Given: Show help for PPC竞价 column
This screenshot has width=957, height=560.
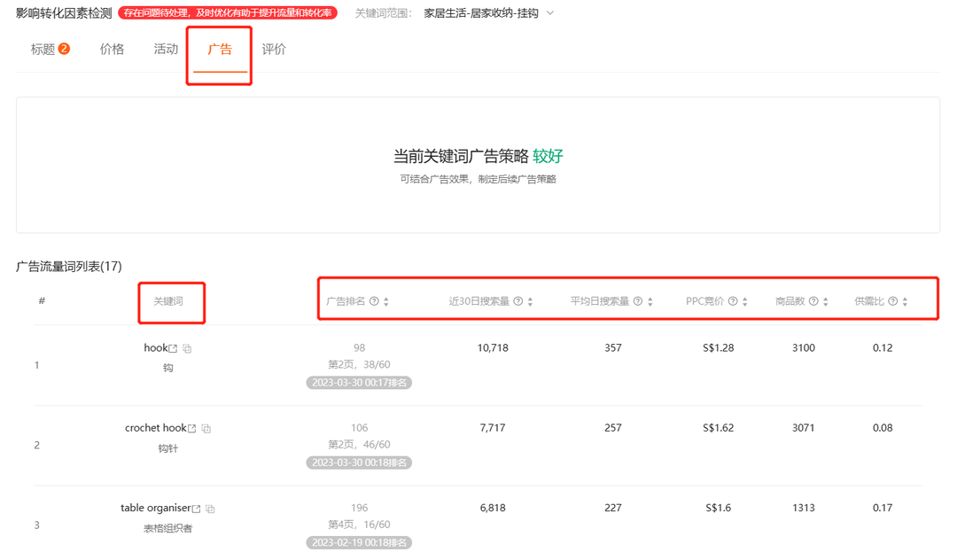Looking at the screenshot, I should (x=733, y=300).
